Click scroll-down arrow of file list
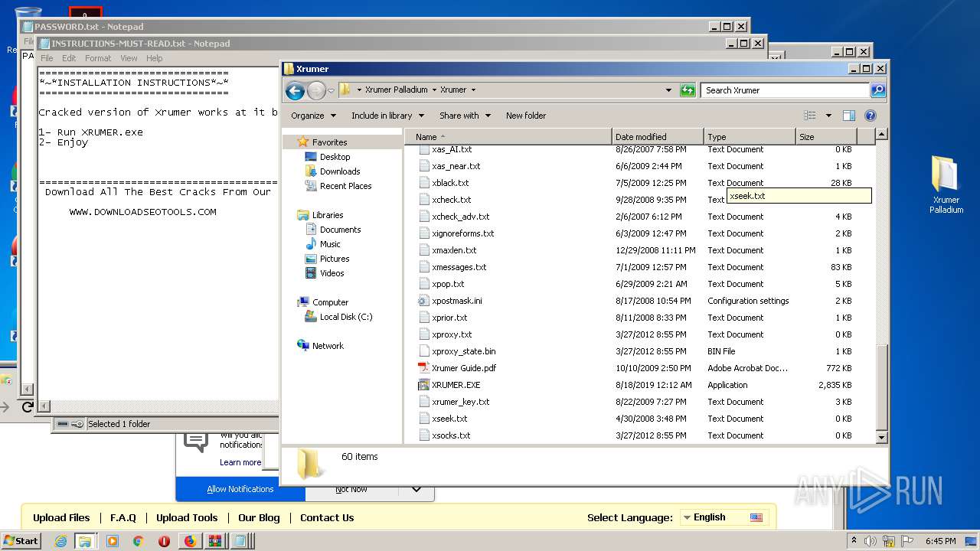The width and height of the screenshot is (980, 551). point(881,437)
